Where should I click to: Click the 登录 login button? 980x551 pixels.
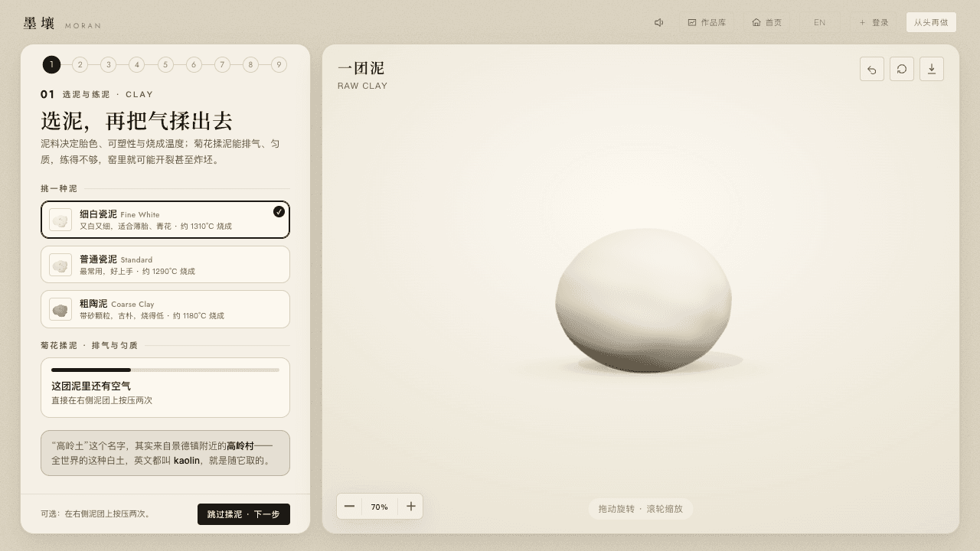[x=874, y=22]
